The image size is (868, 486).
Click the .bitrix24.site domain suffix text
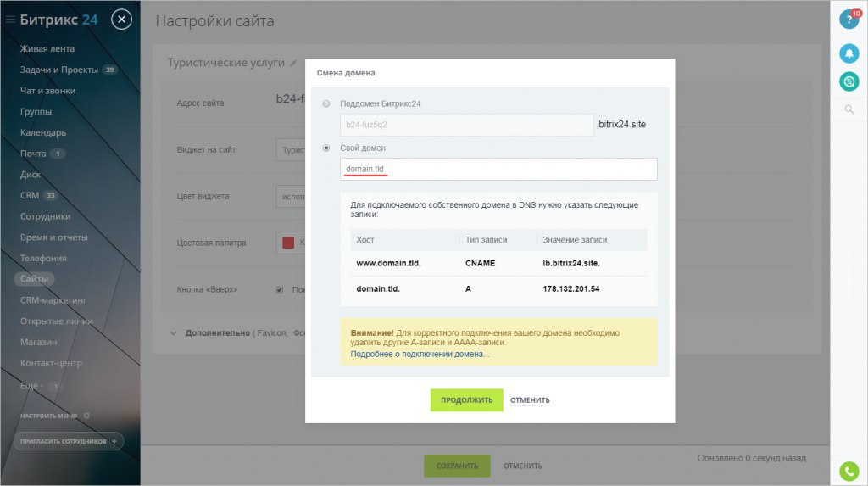621,124
